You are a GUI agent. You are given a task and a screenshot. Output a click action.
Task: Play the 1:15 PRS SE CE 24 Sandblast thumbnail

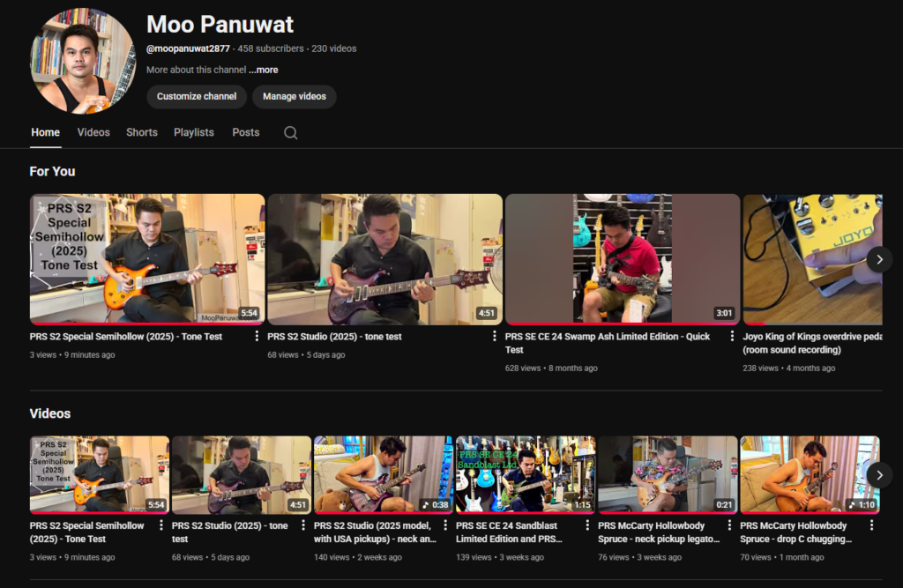[526, 474]
